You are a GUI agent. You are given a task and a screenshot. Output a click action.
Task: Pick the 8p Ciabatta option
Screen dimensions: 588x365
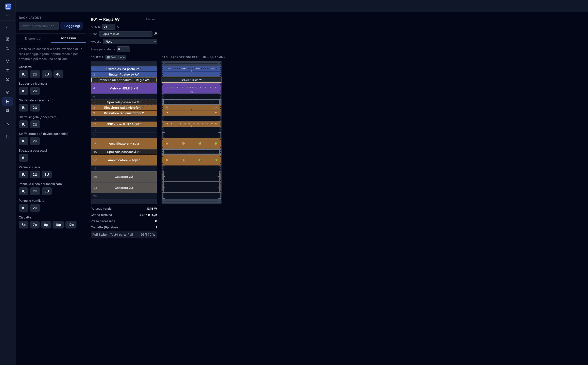46,225
